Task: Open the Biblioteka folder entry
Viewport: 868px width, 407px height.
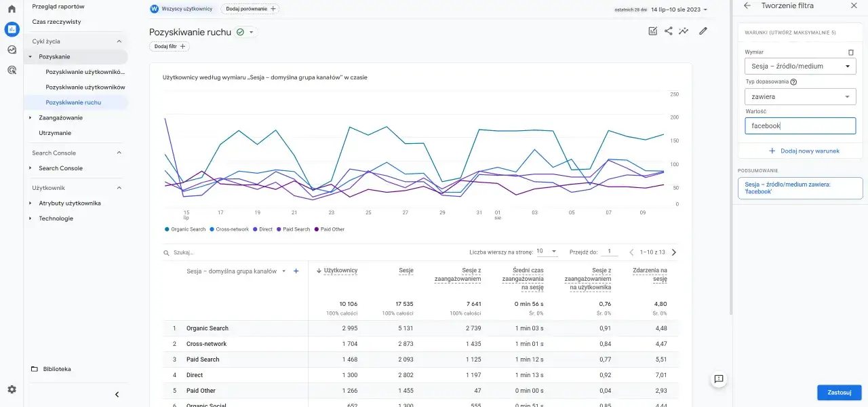Action: coord(51,369)
